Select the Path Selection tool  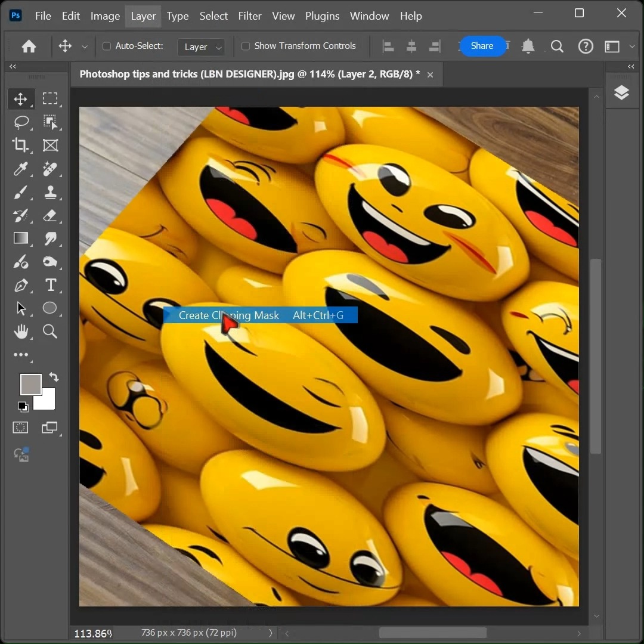20,308
